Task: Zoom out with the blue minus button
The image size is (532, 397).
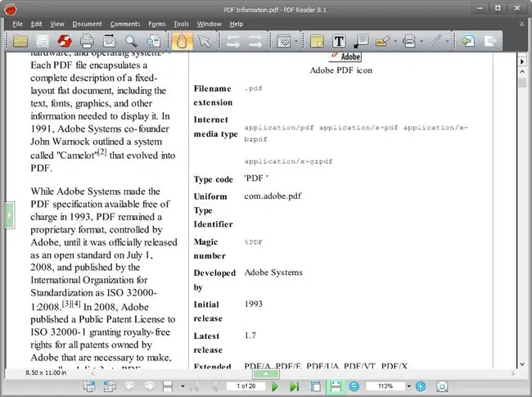Action: (354, 386)
